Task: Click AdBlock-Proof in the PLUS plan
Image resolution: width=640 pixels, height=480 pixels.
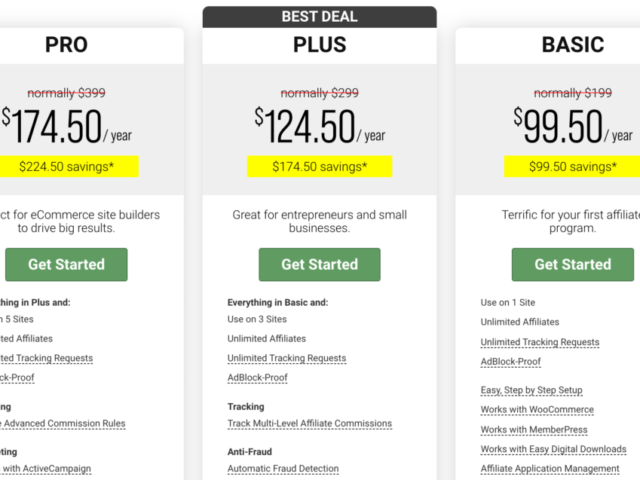Action: 257,378
